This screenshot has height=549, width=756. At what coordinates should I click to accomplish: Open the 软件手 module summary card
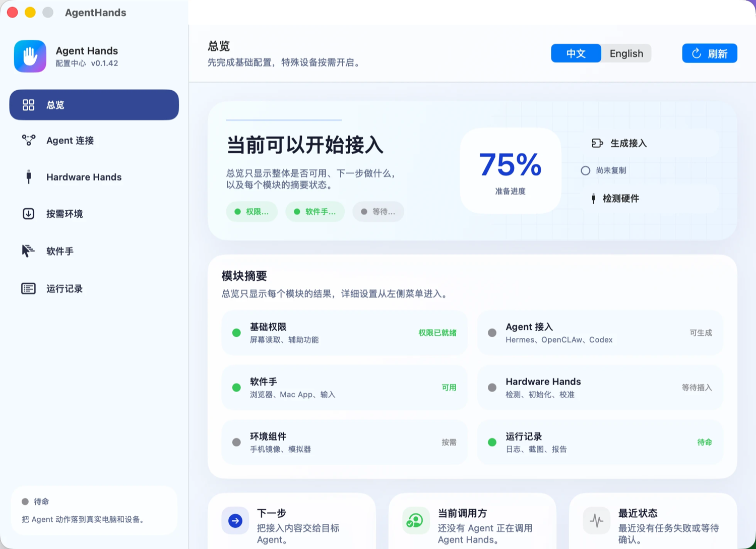pyautogui.click(x=345, y=388)
